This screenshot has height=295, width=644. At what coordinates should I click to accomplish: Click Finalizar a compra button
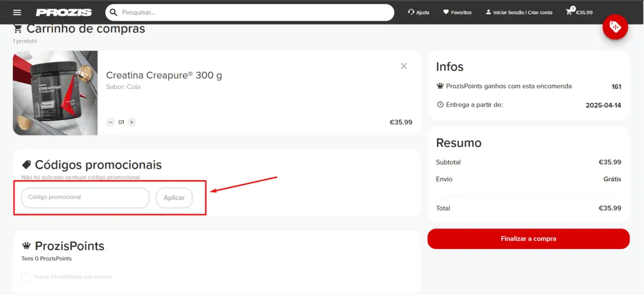[528, 239]
